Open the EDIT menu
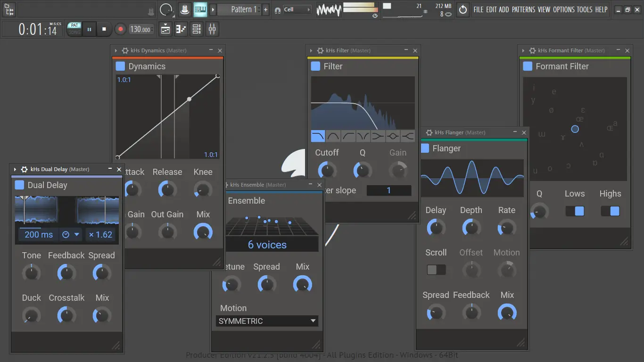 coord(491,9)
